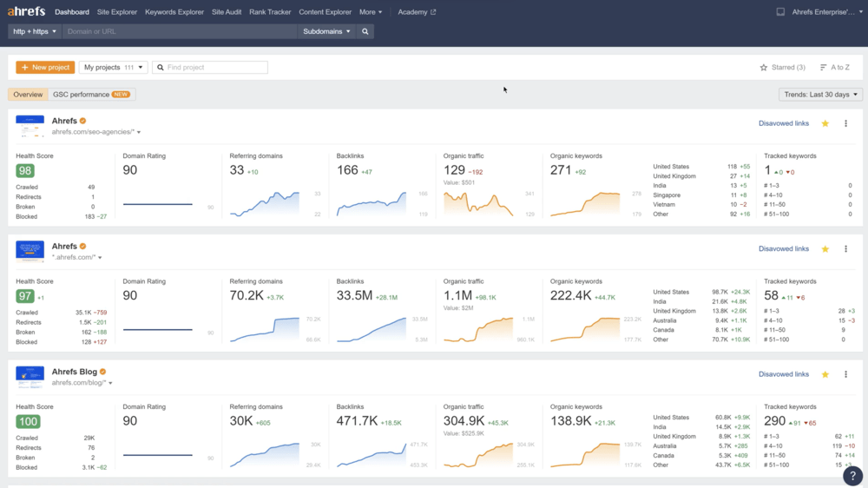Switch to the Overview tab
This screenshot has width=868, height=488.
pos(28,95)
